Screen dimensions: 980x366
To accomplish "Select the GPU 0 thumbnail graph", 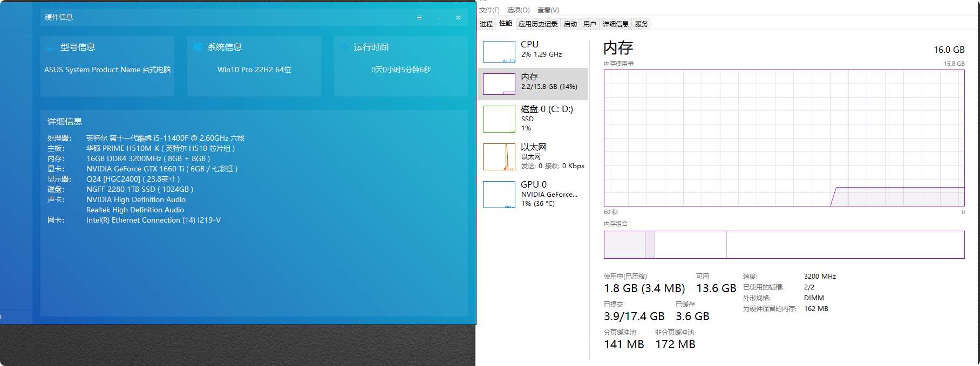I will click(x=499, y=195).
